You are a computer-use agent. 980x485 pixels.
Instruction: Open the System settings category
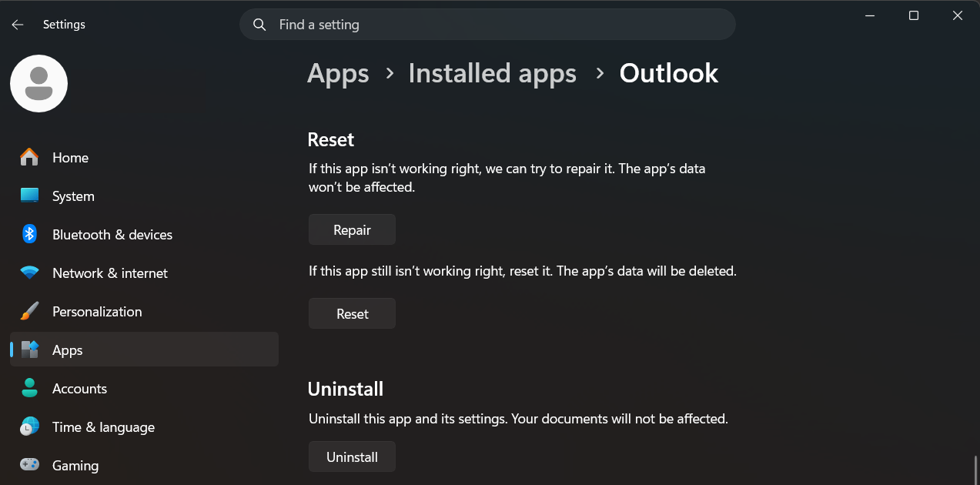click(144, 196)
